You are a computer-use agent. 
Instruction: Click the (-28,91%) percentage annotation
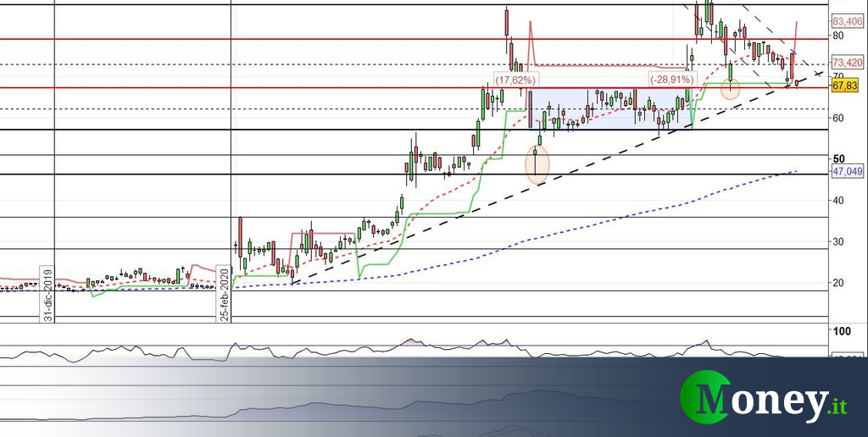pyautogui.click(x=672, y=80)
